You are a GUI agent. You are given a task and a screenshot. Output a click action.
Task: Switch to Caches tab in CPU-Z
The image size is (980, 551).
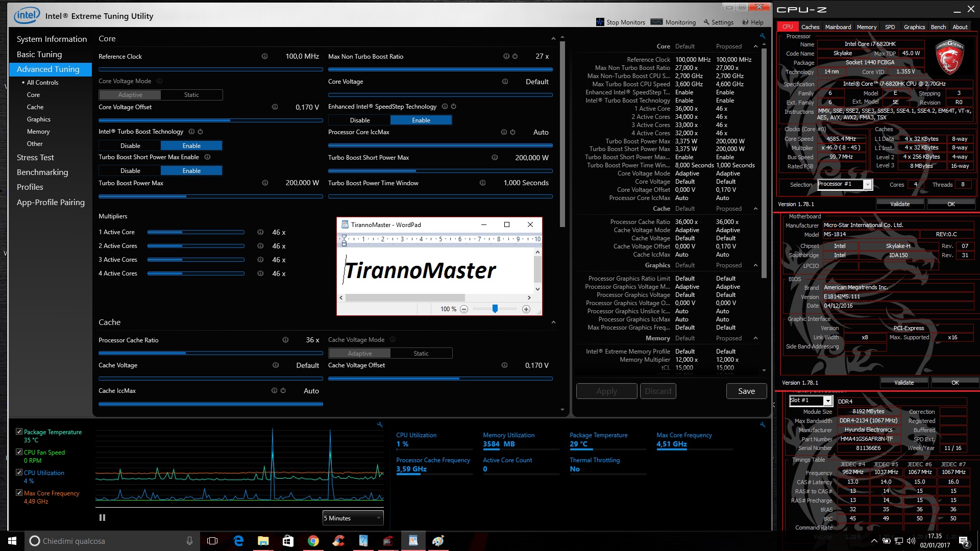[x=810, y=27]
